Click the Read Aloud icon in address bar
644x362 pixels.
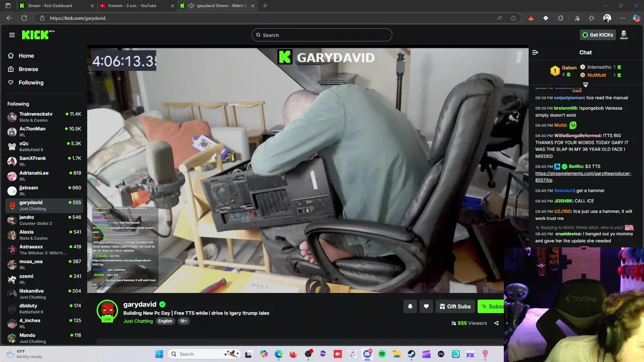tap(500, 18)
